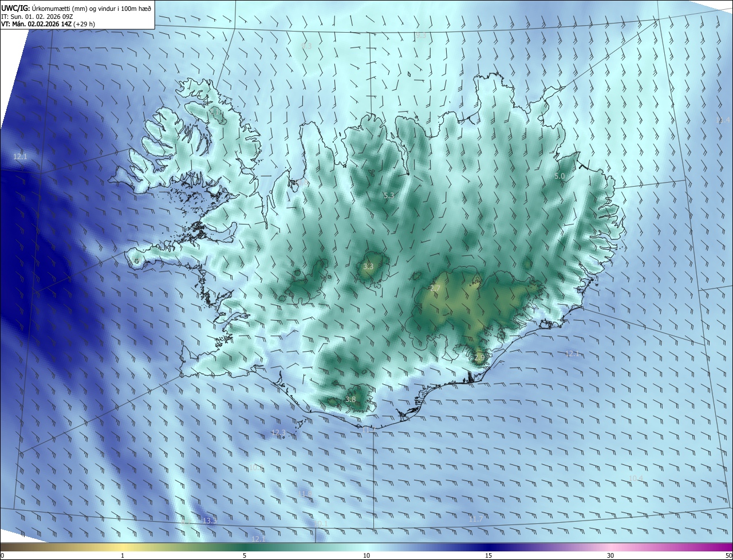Click the colour scale tick labelled 1

point(123,556)
